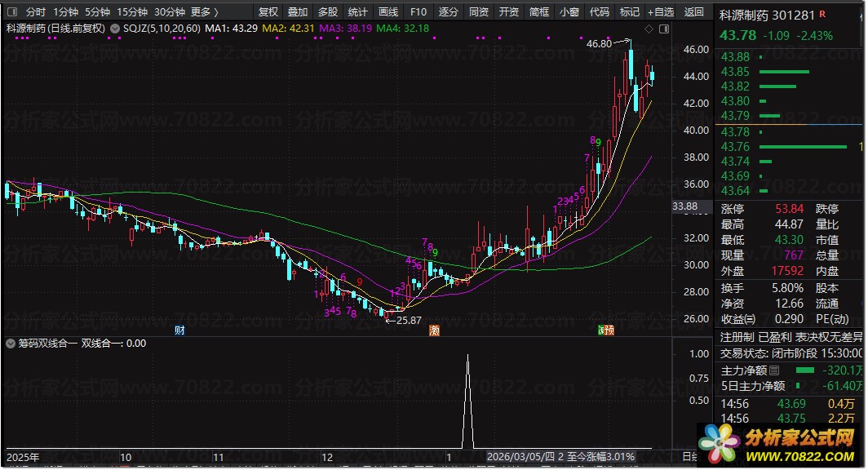The image size is (868, 470).
Task: Select the 5分钟 period tab
Action: point(97,11)
